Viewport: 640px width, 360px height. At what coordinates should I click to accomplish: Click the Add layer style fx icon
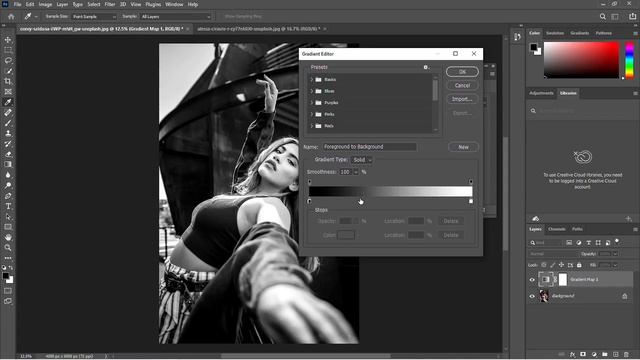(x=572, y=355)
